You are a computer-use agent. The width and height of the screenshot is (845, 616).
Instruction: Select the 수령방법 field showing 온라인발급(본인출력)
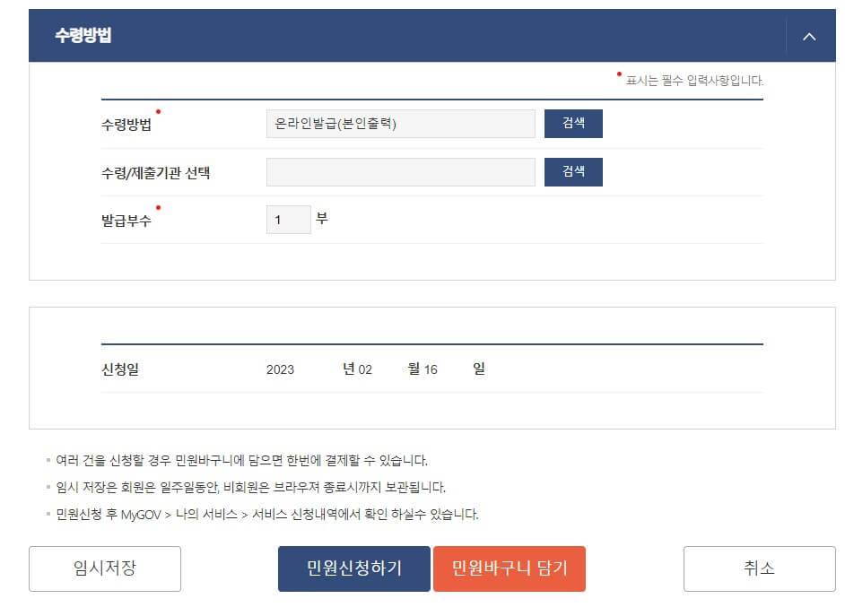pos(399,123)
